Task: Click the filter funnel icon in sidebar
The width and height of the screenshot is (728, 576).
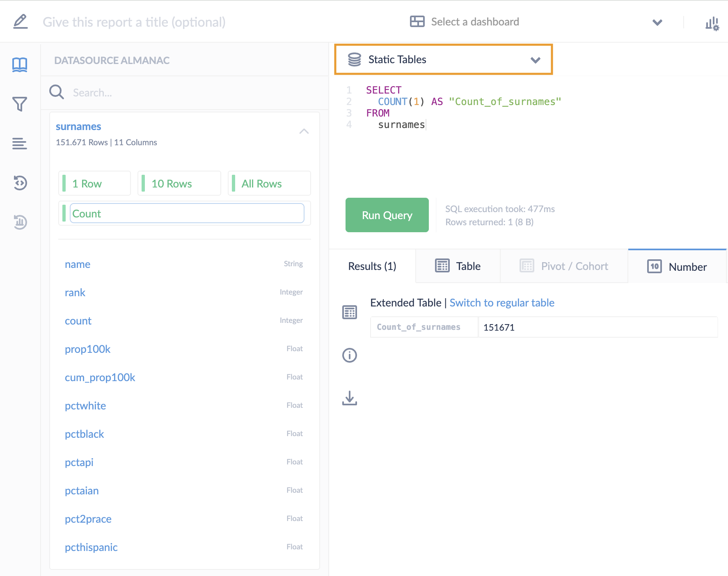Action: pos(20,104)
